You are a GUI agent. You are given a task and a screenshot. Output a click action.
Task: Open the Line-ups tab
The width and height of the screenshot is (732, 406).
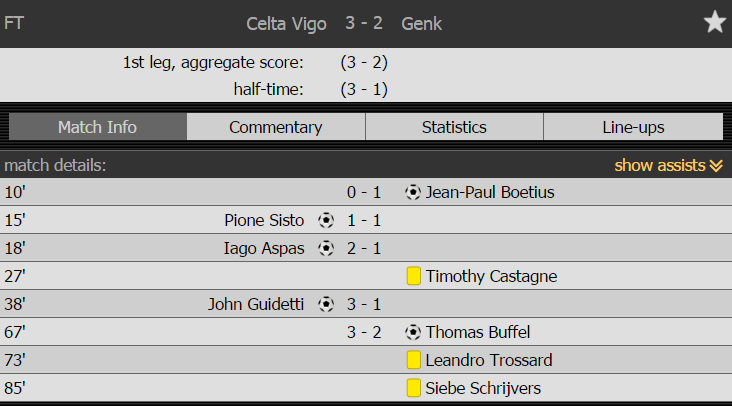tap(633, 127)
